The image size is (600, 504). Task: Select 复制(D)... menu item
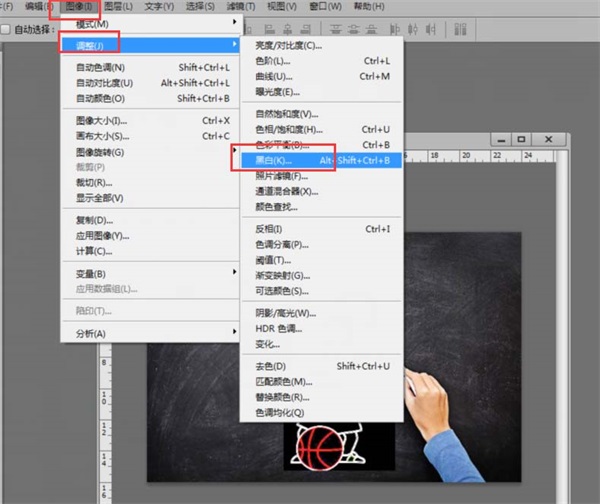[151, 220]
